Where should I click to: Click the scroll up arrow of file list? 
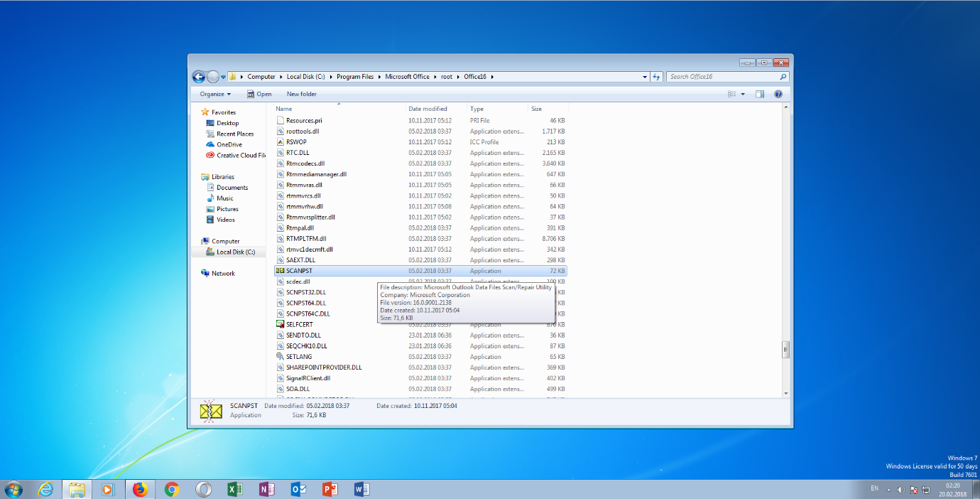pos(785,107)
